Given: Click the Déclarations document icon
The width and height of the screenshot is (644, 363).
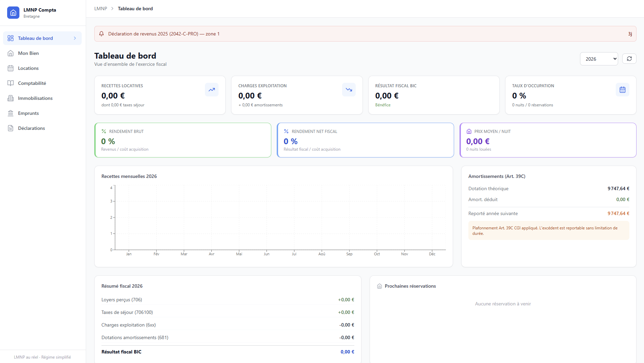Looking at the screenshot, I should coord(11,128).
